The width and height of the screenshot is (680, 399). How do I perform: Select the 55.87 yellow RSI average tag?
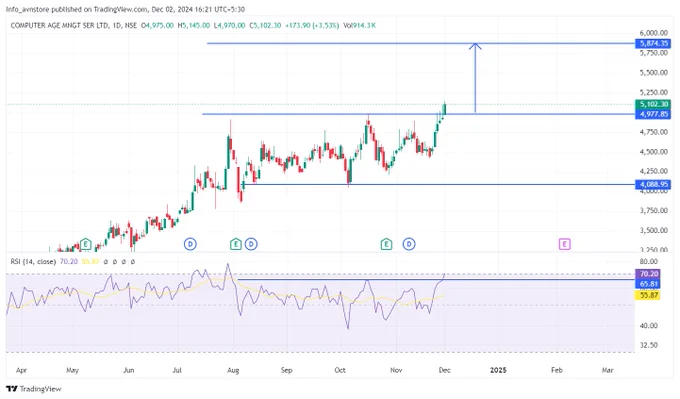pyautogui.click(x=648, y=295)
